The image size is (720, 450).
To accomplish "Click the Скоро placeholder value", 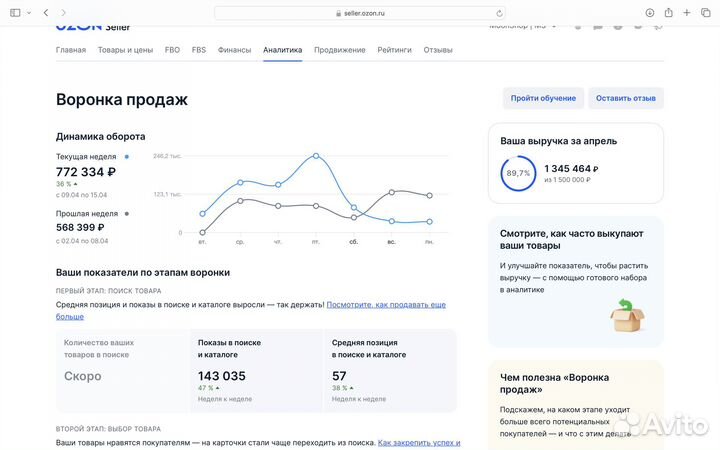I will click(x=83, y=376).
